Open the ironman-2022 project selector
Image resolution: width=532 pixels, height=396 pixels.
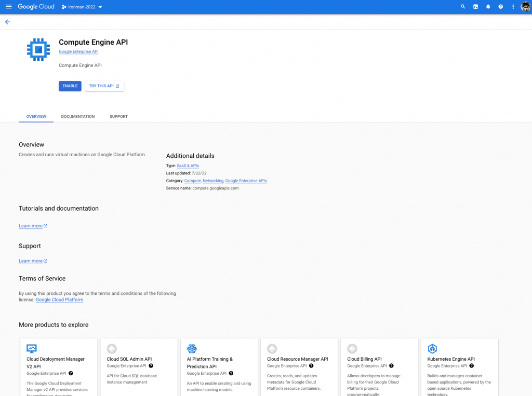(82, 7)
